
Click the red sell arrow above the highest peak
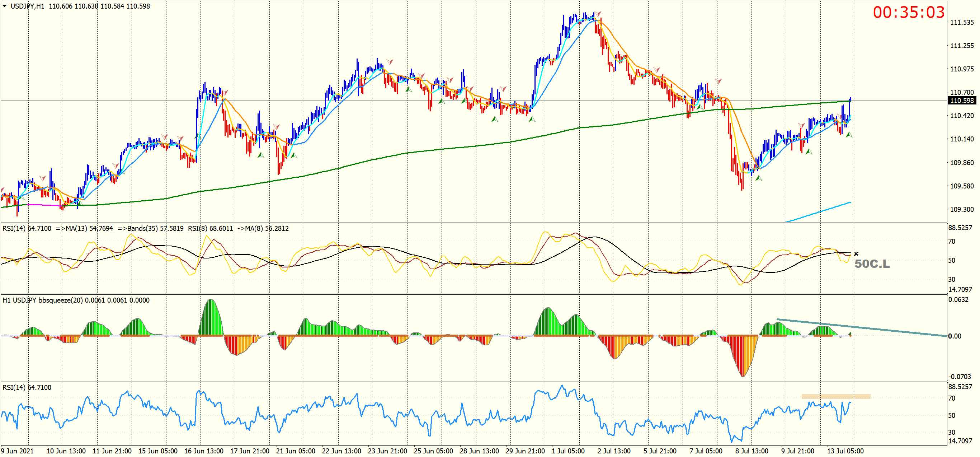(x=598, y=14)
